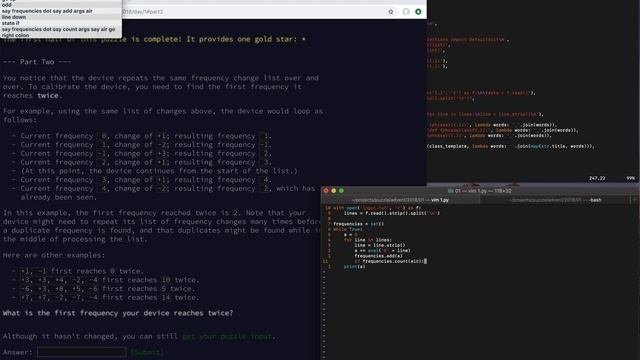640x360 pixels.
Task: Minimize the terminal with yellow button
Action: coord(333,191)
